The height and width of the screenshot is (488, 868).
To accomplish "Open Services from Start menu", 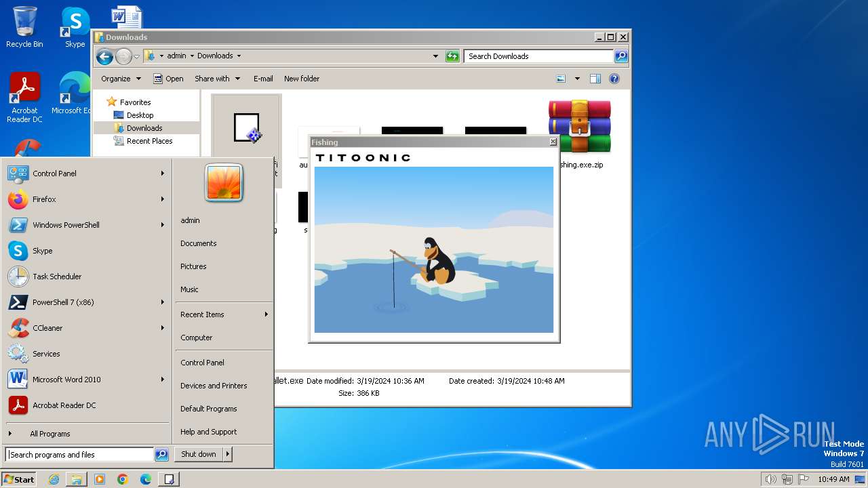I will [86, 354].
